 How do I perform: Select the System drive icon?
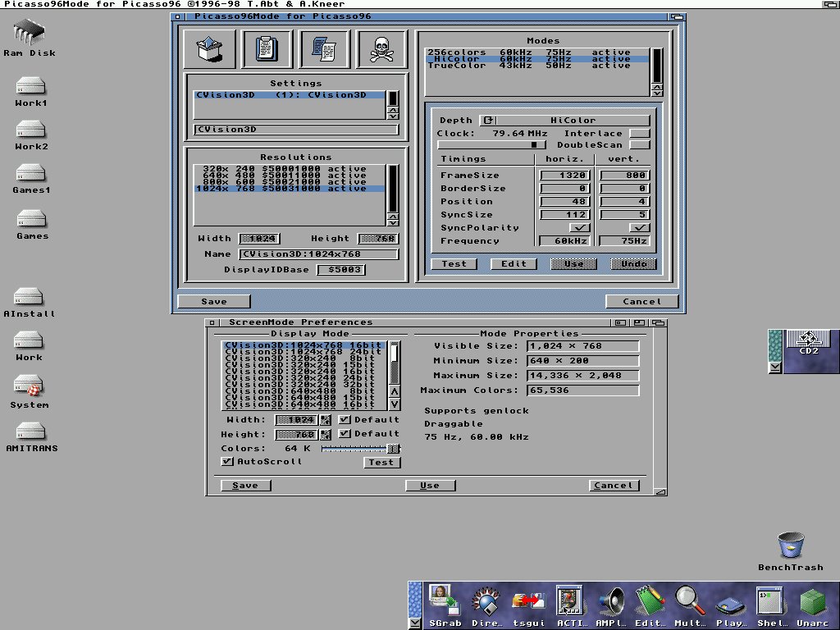pos(29,391)
